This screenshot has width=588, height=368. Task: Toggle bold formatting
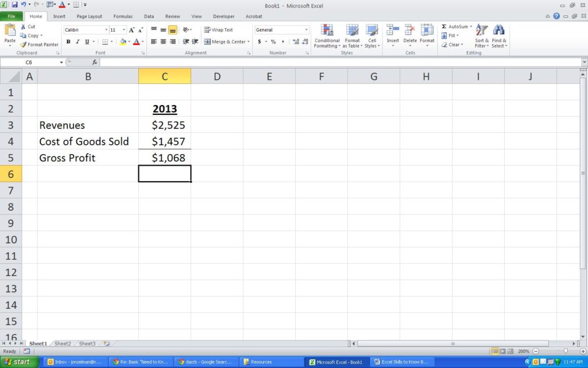[x=68, y=41]
